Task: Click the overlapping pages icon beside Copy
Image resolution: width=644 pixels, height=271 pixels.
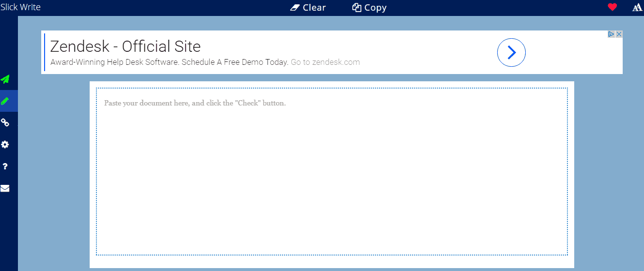Action: coord(357,8)
